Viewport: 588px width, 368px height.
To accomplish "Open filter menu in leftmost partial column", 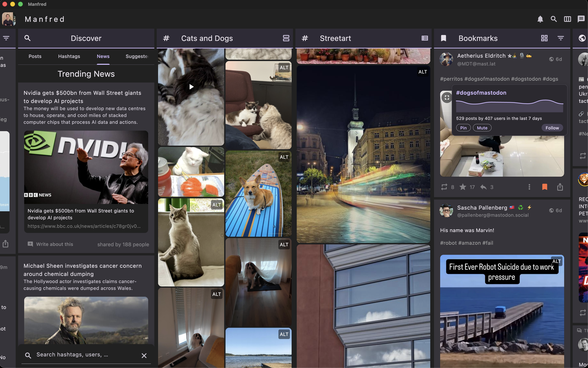I will tap(6, 38).
